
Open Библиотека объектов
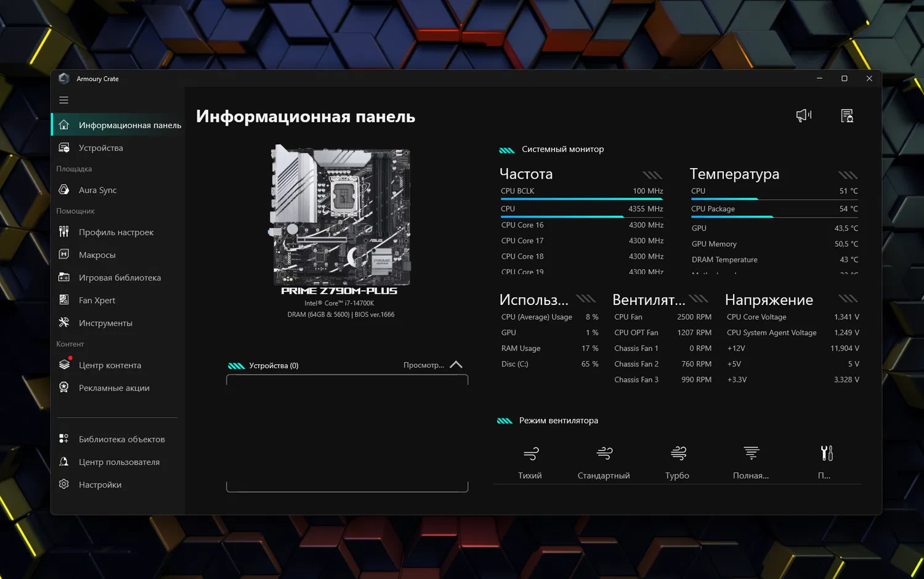point(118,439)
